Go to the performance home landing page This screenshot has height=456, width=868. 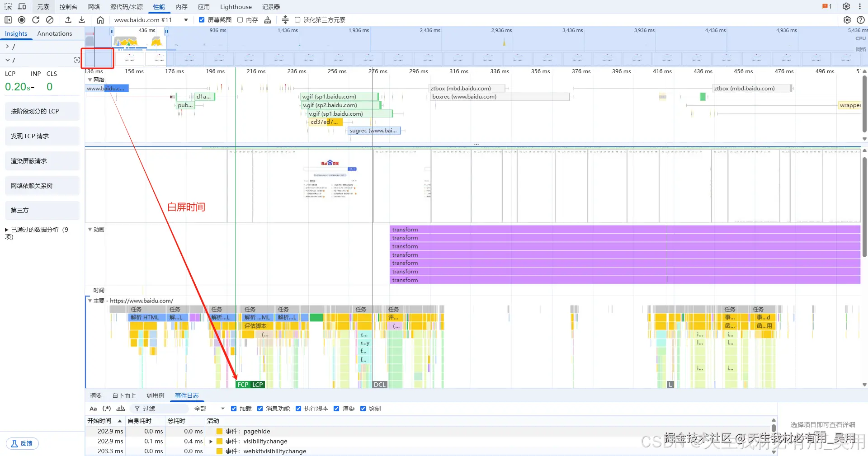(100, 20)
